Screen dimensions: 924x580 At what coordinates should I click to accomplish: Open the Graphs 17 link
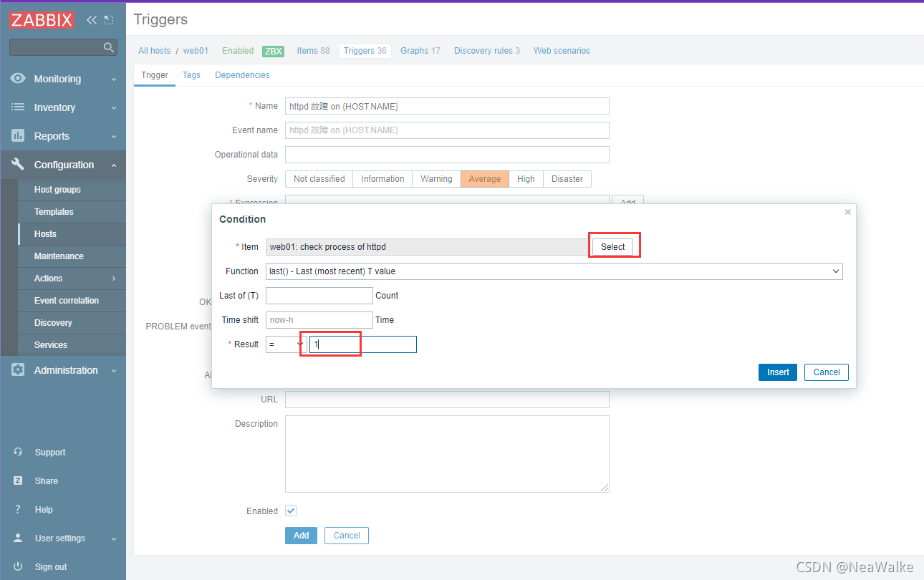click(420, 51)
